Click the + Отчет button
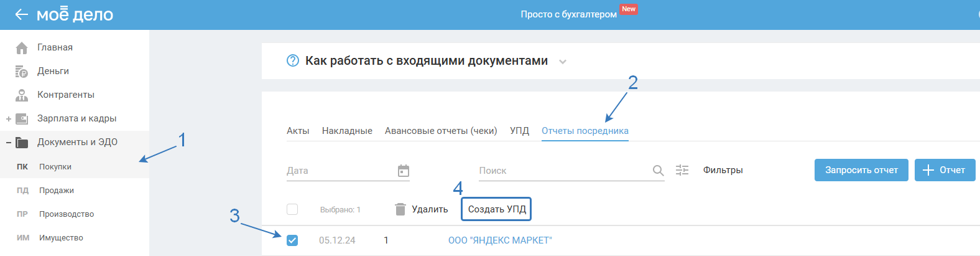Screen dimensions: 980x256 point(946,170)
